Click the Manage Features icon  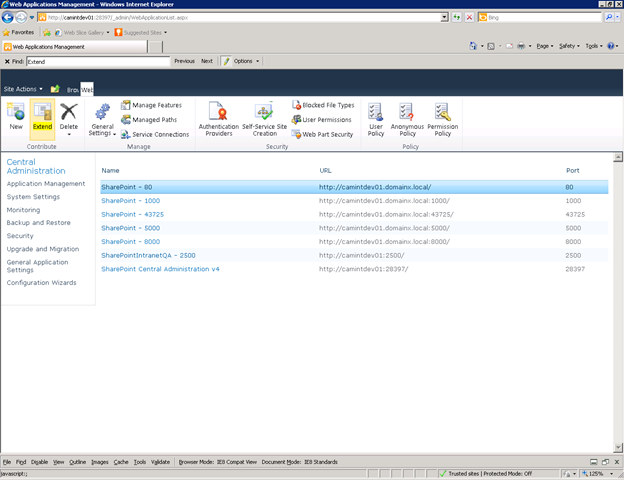tap(126, 105)
